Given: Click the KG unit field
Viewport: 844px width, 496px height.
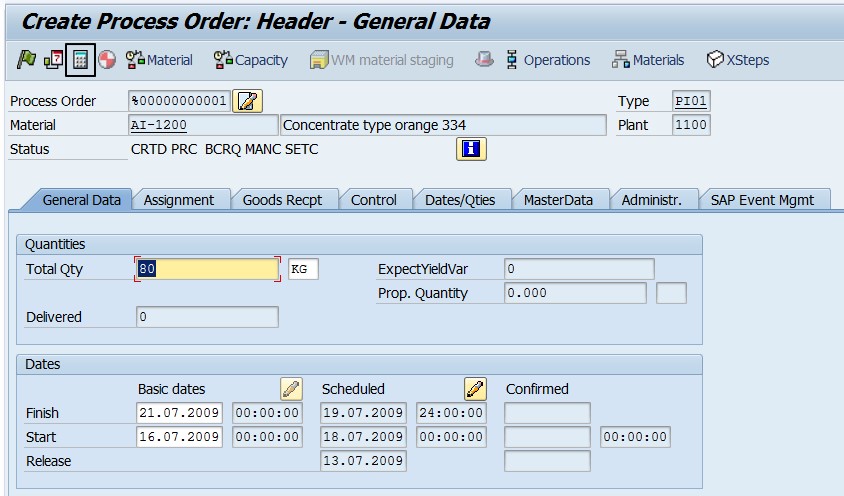Looking at the screenshot, I should click(x=304, y=269).
